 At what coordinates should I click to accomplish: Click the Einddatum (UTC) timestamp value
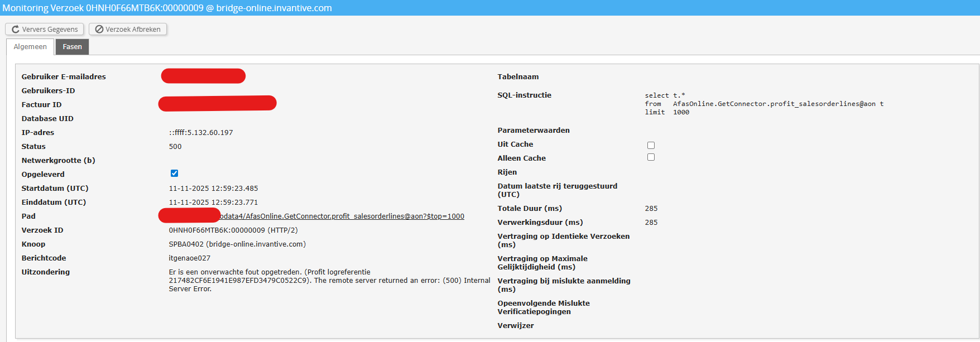[213, 203]
